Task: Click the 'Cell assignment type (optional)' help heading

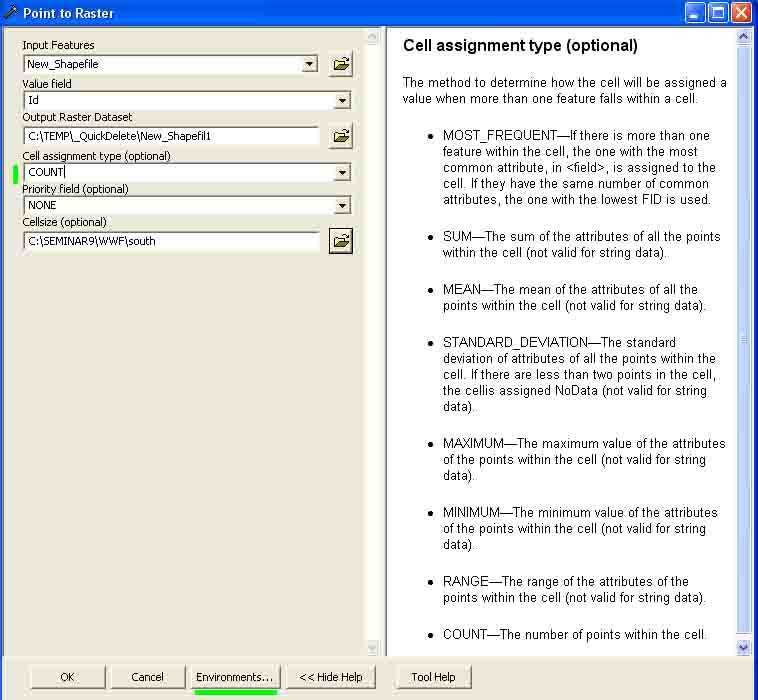Action: (x=520, y=45)
